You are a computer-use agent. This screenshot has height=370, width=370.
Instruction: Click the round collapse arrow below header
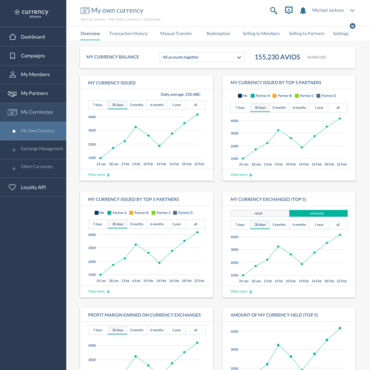(352, 26)
